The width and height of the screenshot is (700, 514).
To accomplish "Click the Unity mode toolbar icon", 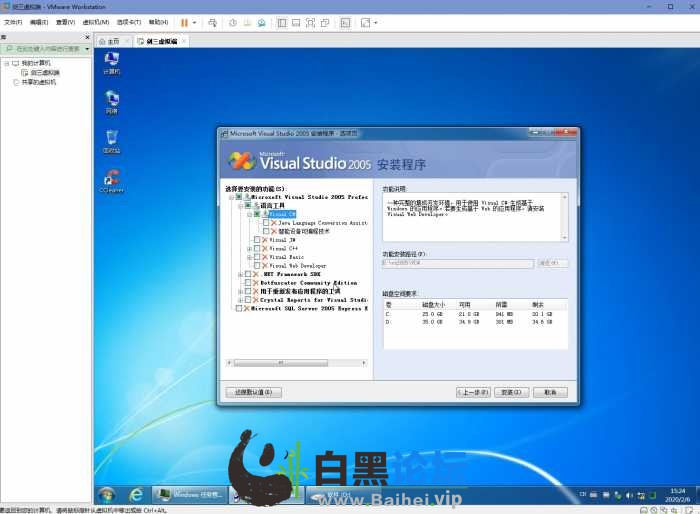I will pyautogui.click(x=325, y=23).
